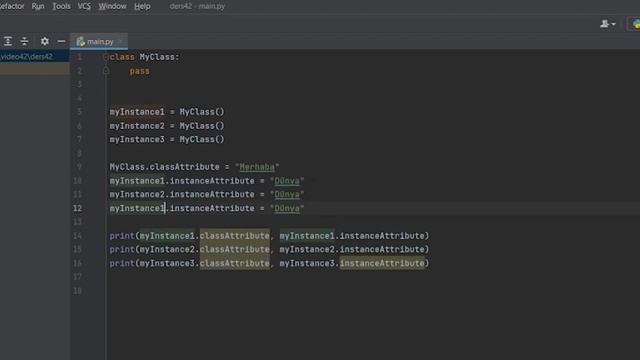Open the user account dropdown
Image resolution: width=640 pixels, height=360 pixels.
coord(608,24)
